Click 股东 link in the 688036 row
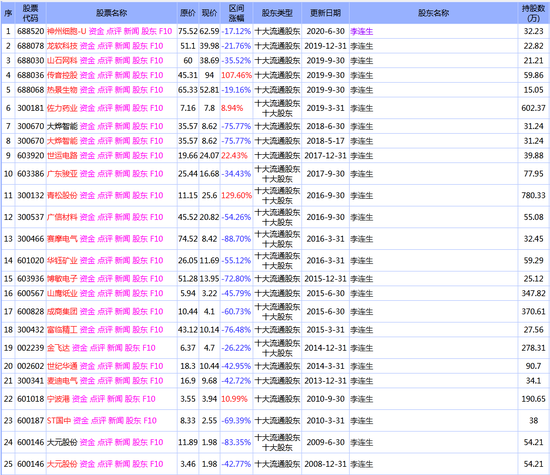 140,75
